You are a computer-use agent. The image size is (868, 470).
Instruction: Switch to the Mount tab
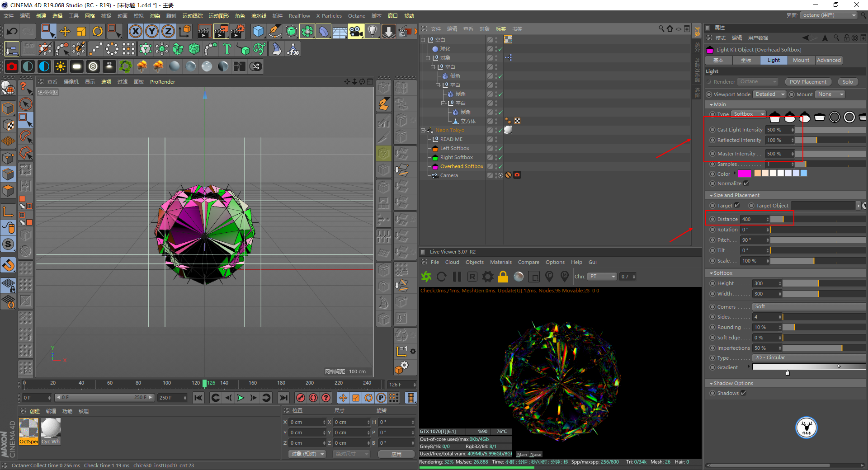(x=801, y=60)
